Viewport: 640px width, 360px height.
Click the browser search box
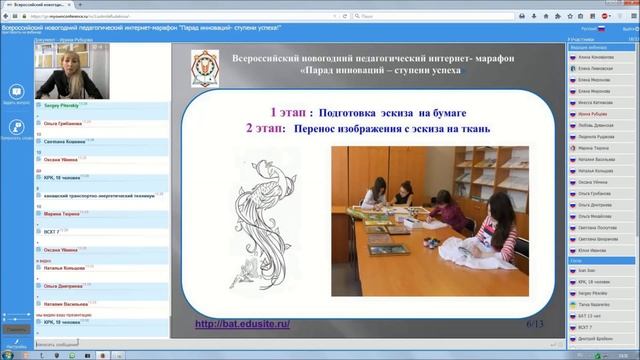pos(434,16)
